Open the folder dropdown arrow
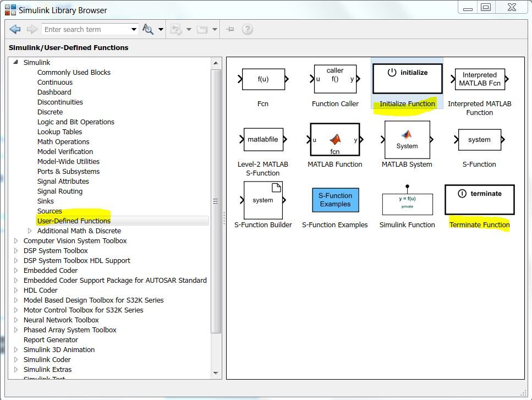The image size is (532, 400). coord(215,30)
